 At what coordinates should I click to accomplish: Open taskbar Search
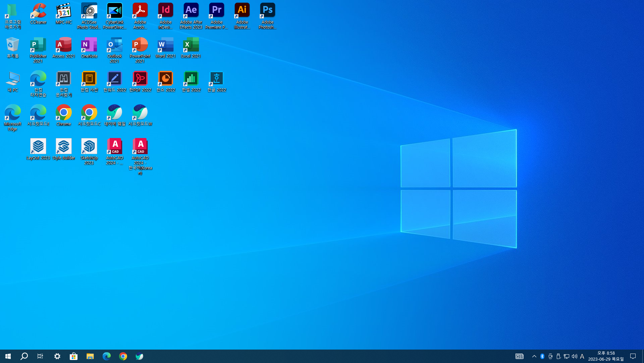24,356
